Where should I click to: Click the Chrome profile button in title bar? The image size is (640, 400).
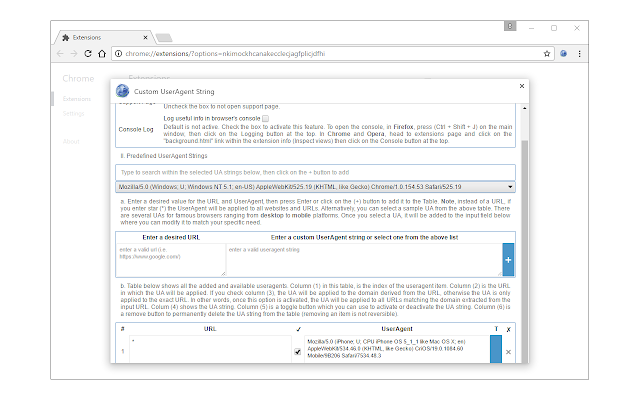[x=510, y=26]
